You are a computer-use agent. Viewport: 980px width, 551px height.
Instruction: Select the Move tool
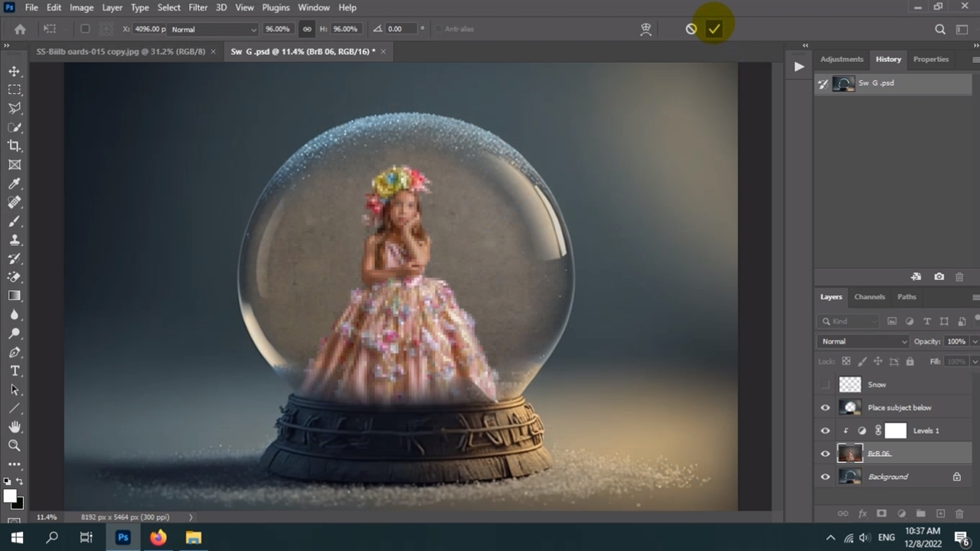15,71
